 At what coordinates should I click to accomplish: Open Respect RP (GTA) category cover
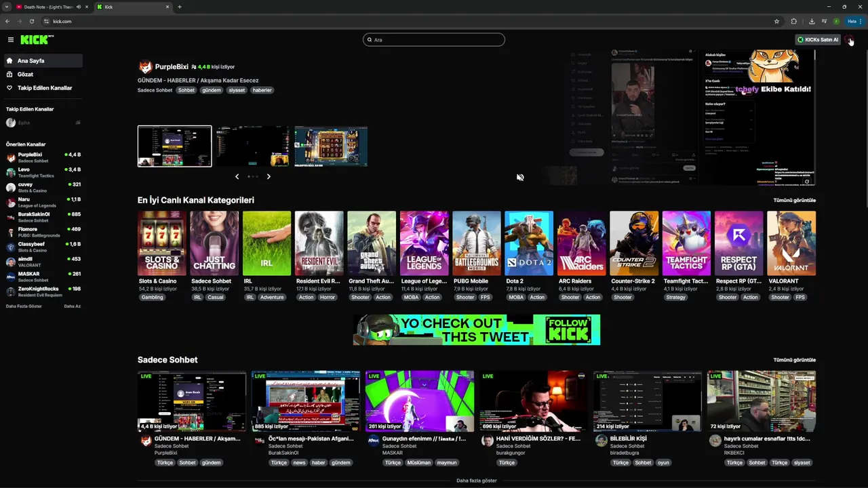pos(739,243)
